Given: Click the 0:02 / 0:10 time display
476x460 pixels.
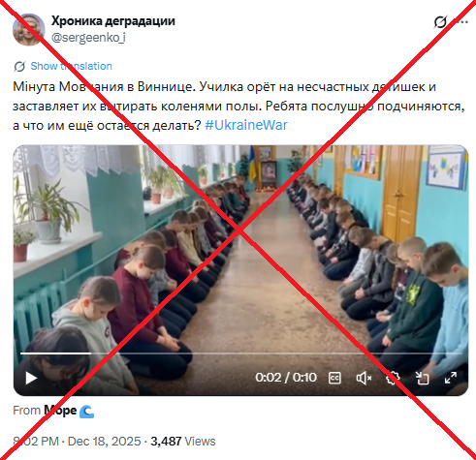Looking at the screenshot, I should point(286,378).
